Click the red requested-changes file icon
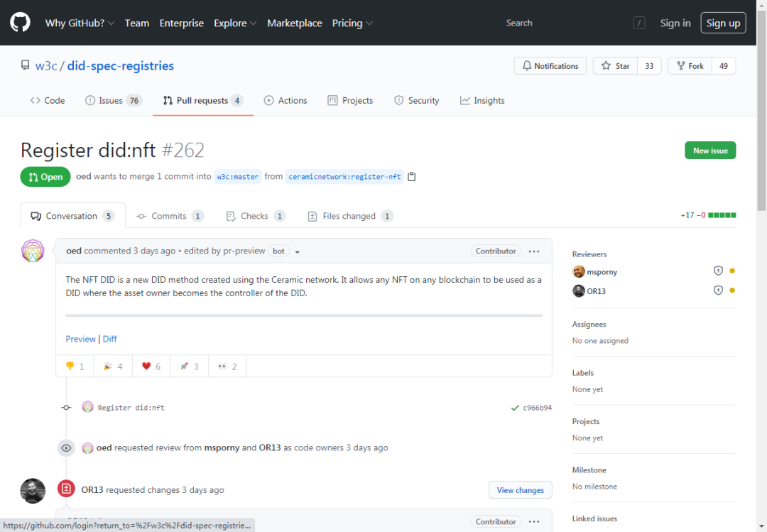 (66, 489)
